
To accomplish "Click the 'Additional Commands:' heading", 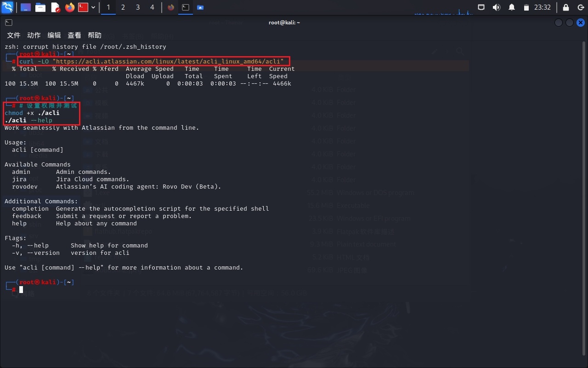I will 41,201.
